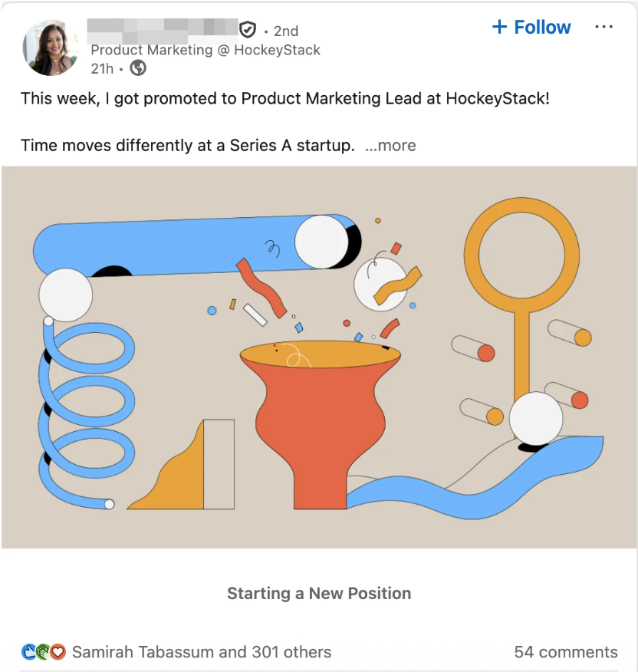Screen dimensions: 638x672
Task: Click the Product Marketing @ HockeyStack headline
Action: pyautogui.click(x=206, y=50)
